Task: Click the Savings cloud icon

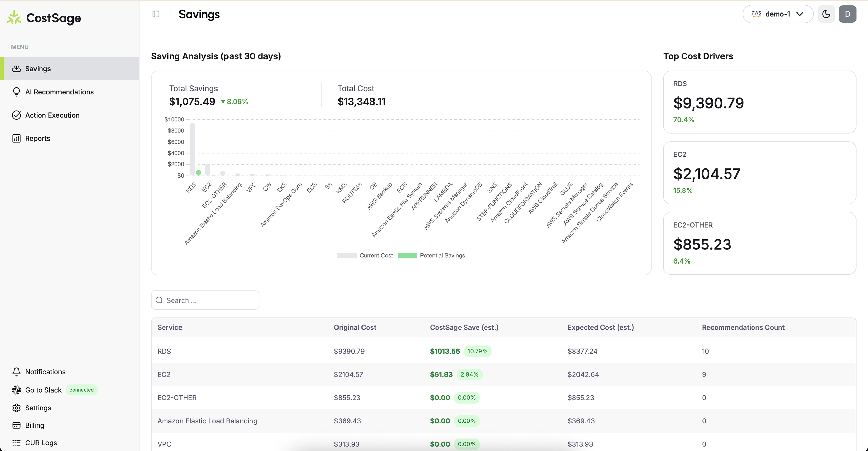Action: pos(16,69)
